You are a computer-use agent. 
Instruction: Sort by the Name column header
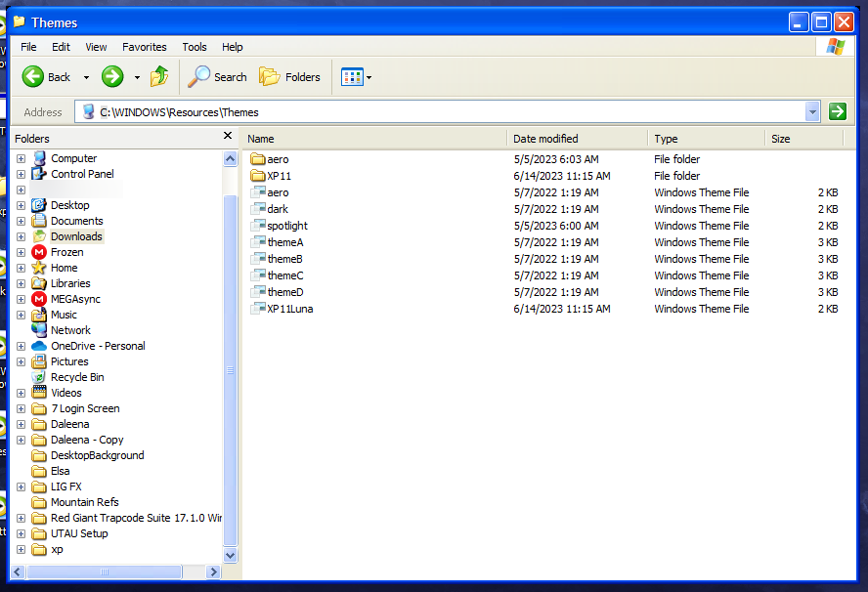[x=373, y=139]
